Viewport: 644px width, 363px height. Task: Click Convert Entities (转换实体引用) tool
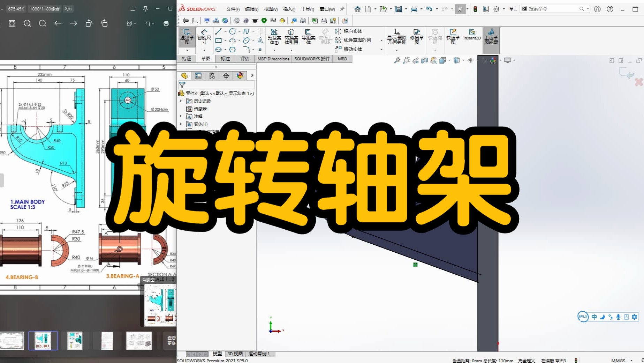click(291, 37)
